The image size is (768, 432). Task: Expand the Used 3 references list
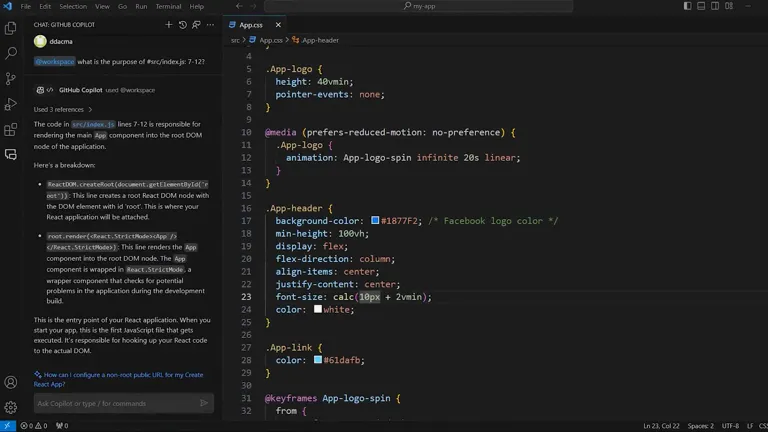click(63, 109)
